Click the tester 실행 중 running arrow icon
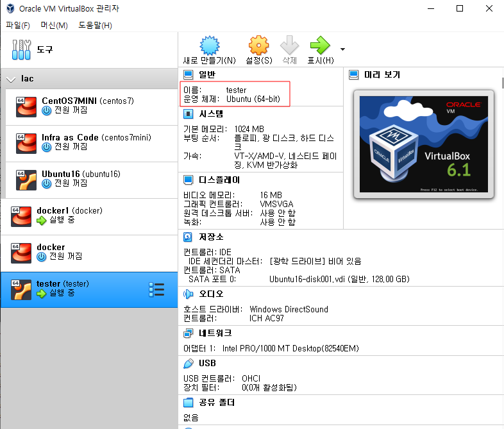 42,294
